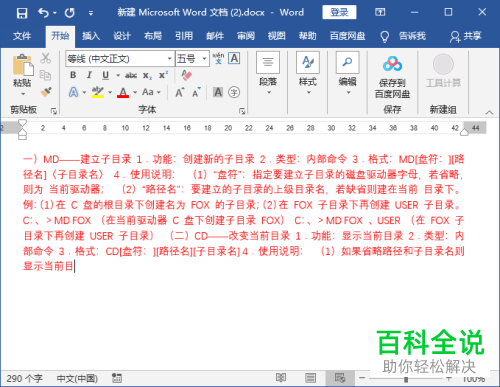The height and width of the screenshot is (387, 500).
Task: Click the 290 个字 word count
Action: 24,379
